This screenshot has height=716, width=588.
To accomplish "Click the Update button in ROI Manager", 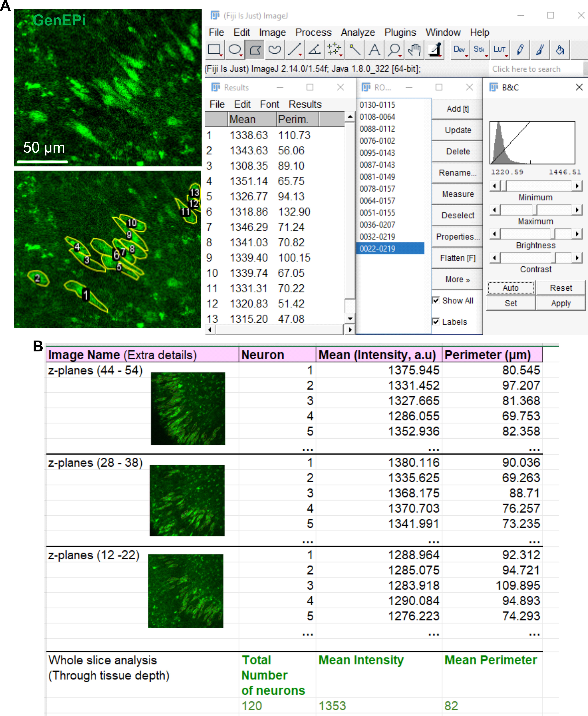I will 457,130.
